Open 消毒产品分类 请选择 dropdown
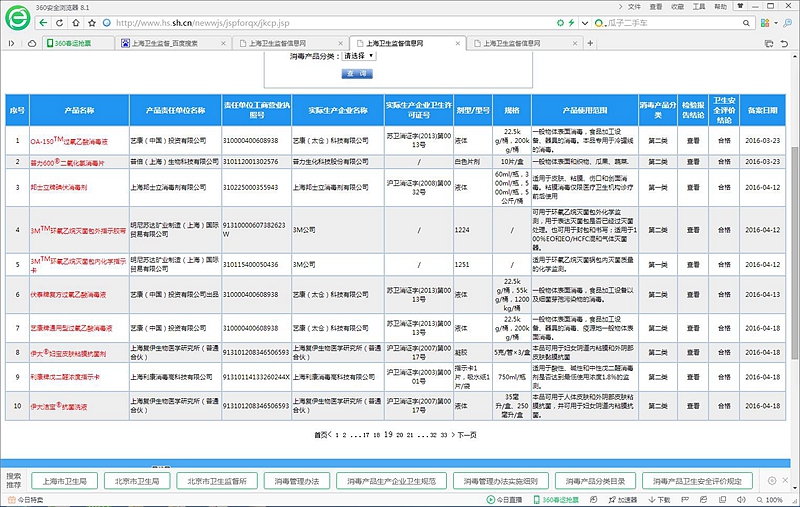This screenshot has width=800, height=507. coord(359,56)
